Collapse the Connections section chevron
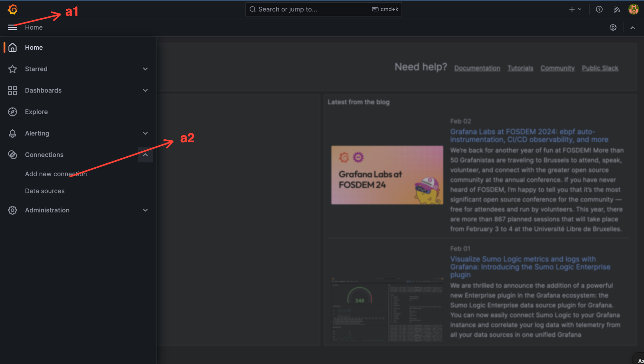The width and height of the screenshot is (644, 364). pos(145,155)
